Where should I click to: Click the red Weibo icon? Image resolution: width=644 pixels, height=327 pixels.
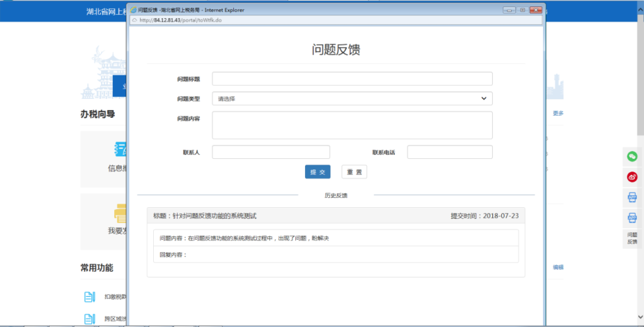632,177
